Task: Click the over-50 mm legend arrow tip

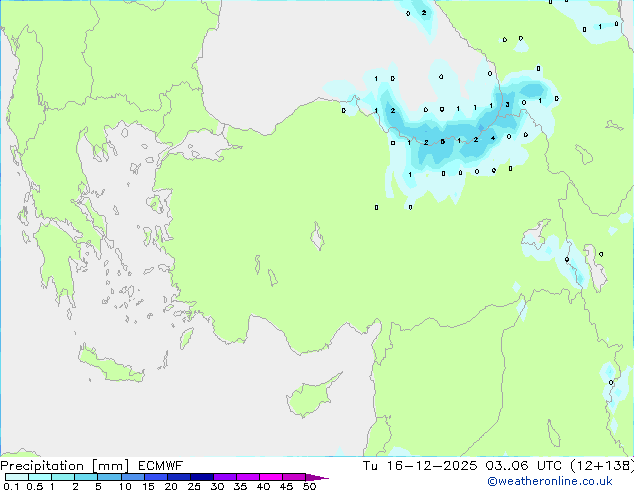Action: [317, 477]
